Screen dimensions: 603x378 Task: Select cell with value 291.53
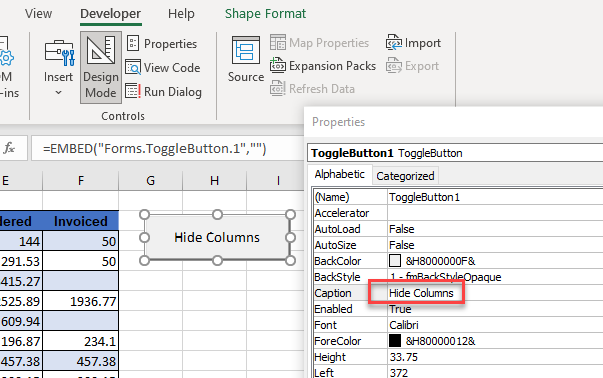21,261
